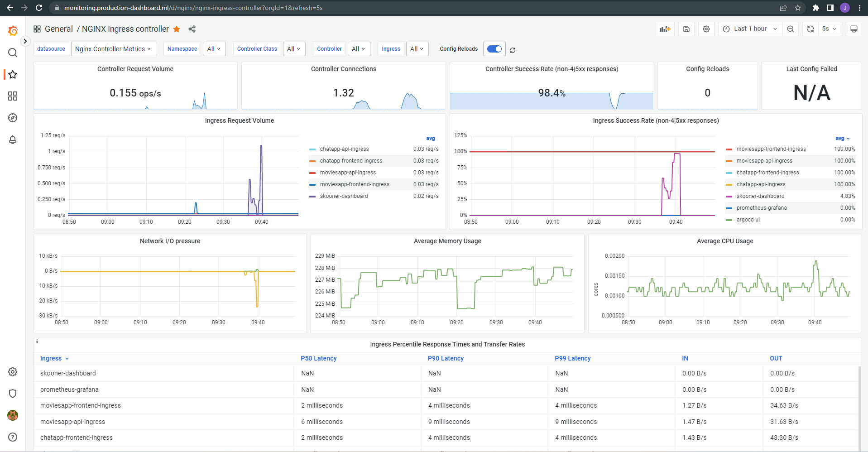This screenshot has height=452, width=868.
Task: Open the Dashboards grid icon in sidebar
Action: tap(13, 96)
